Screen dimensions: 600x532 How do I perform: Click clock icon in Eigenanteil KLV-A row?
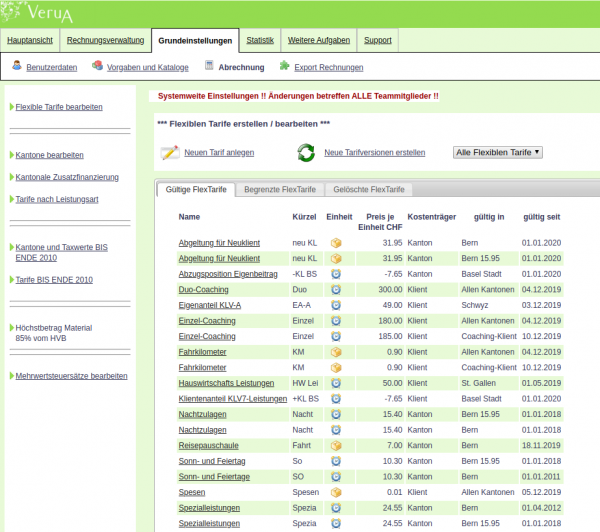tap(336, 305)
